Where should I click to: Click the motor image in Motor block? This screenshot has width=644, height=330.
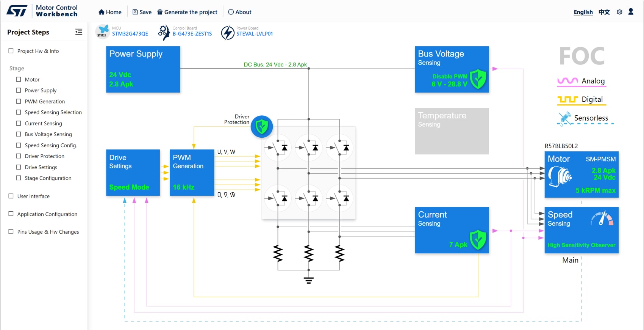tap(560, 177)
